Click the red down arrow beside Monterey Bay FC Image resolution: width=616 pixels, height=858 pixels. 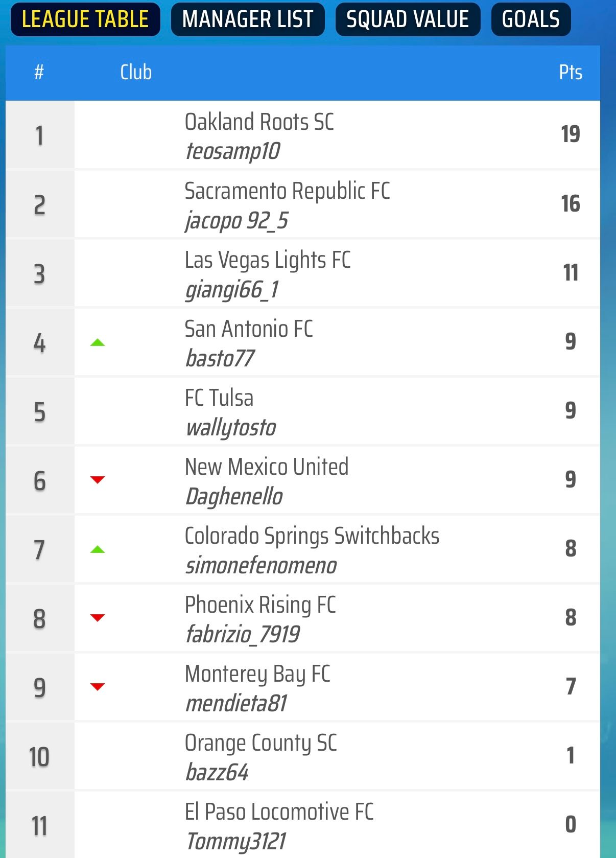point(97,686)
